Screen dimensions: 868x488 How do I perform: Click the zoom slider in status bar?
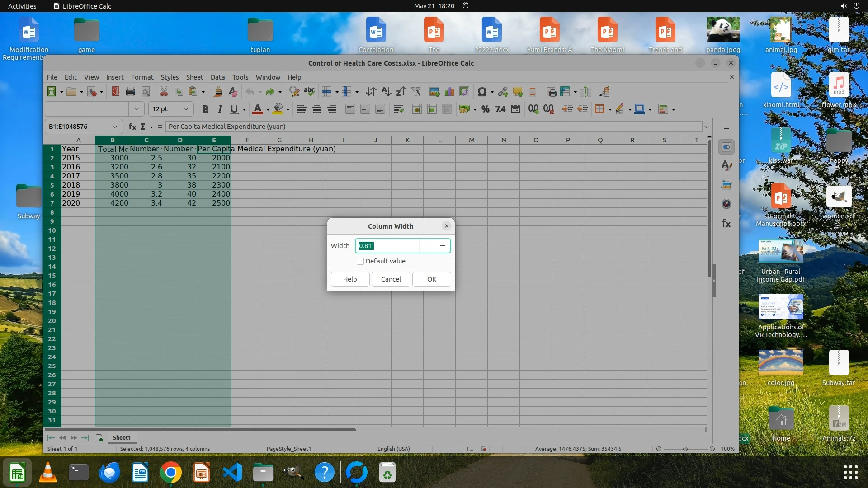click(685, 449)
